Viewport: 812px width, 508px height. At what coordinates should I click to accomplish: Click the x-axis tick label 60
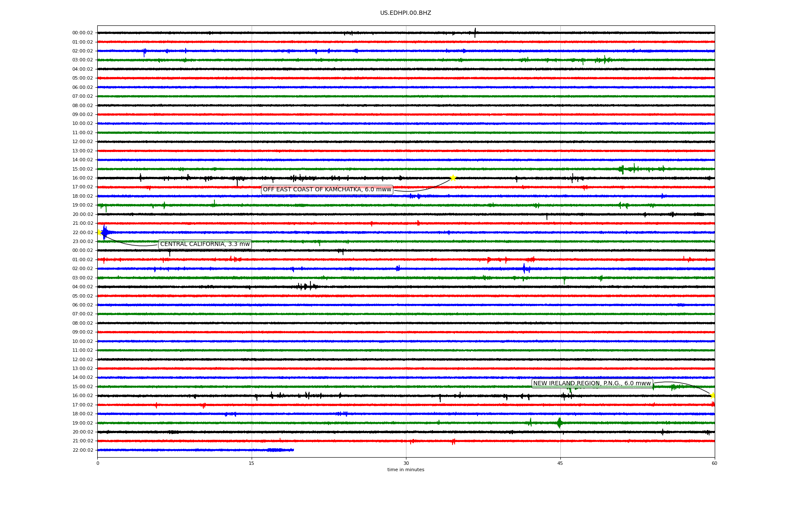pos(714,463)
